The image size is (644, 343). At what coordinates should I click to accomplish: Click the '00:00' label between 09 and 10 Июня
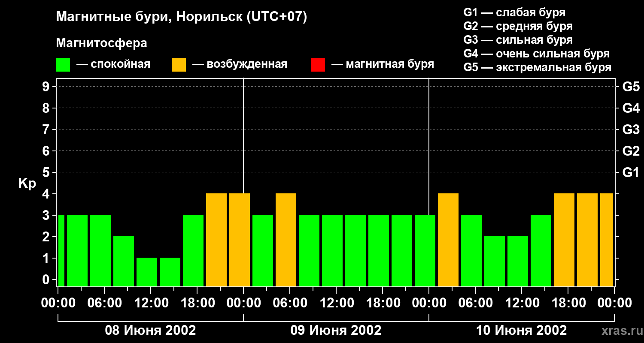429,303
